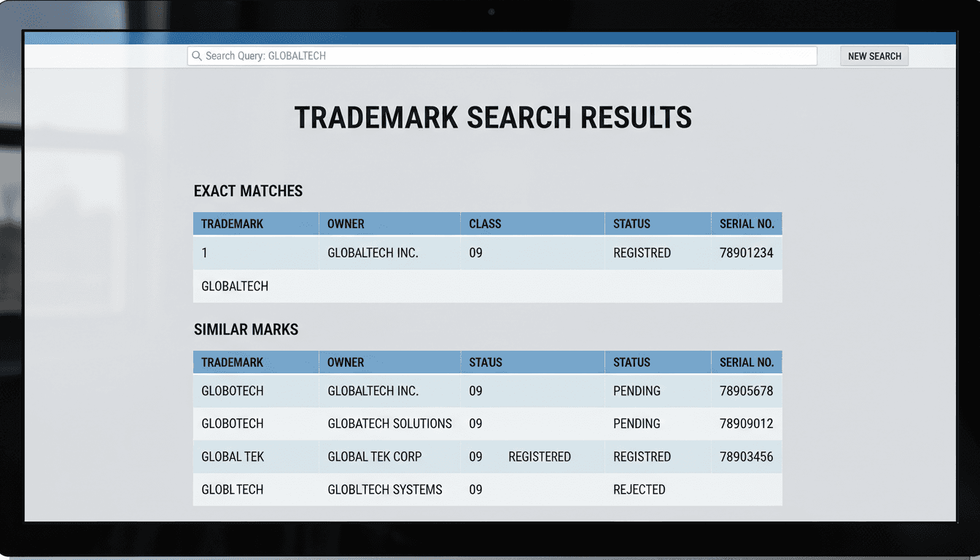Screen dimensions: 980x560
Task: Click STATUS header in Exact Matches table
Action: click(x=631, y=224)
